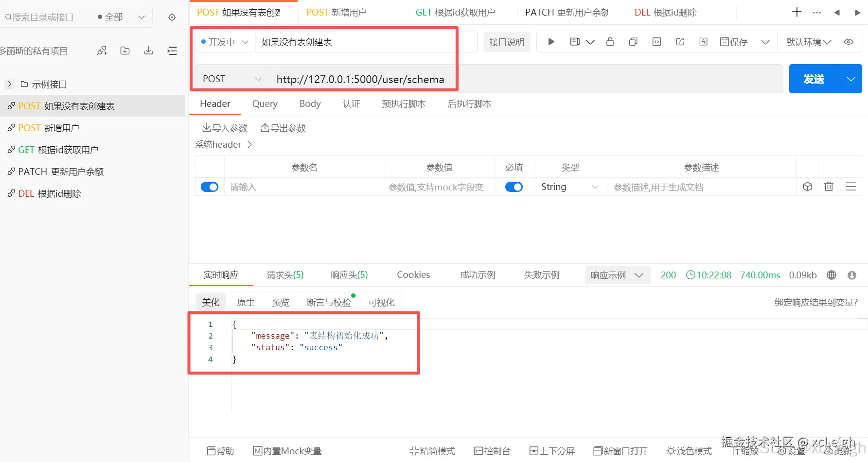
Task: Run the request with the play icon
Action: click(x=550, y=41)
